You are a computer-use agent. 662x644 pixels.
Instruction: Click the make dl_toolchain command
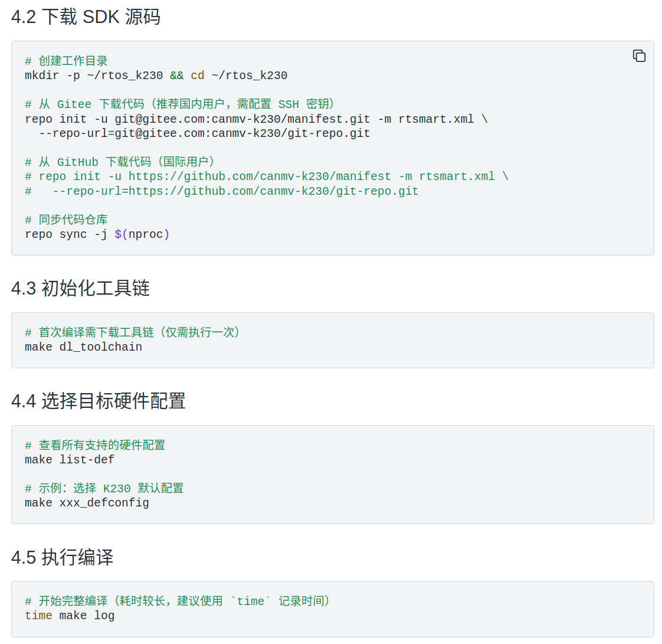83,346
